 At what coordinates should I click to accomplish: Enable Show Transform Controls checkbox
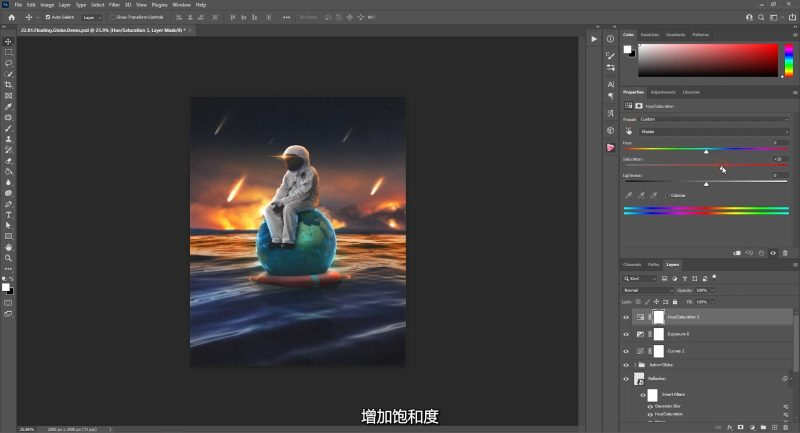tap(113, 17)
